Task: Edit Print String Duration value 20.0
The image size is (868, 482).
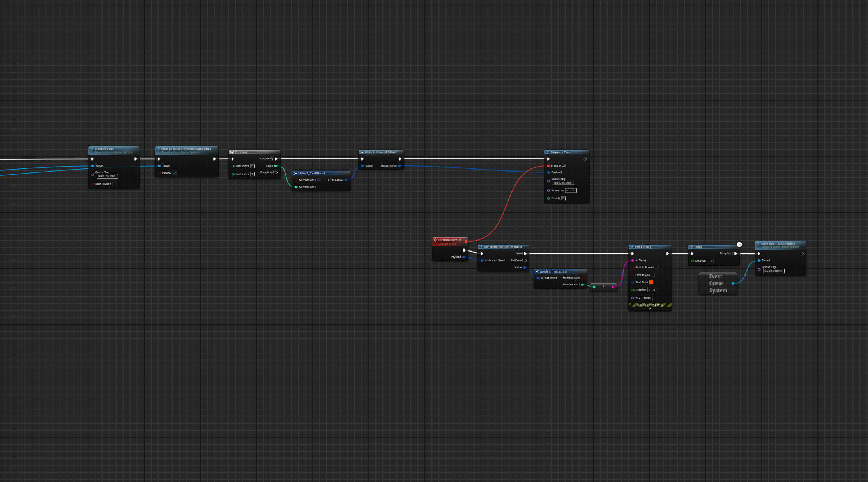Action: point(652,290)
